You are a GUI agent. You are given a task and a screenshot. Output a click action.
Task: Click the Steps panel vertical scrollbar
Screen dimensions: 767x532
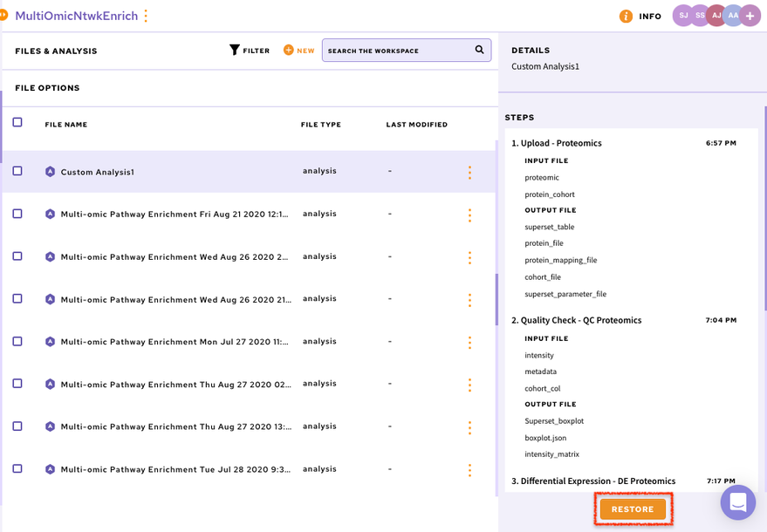point(765,208)
